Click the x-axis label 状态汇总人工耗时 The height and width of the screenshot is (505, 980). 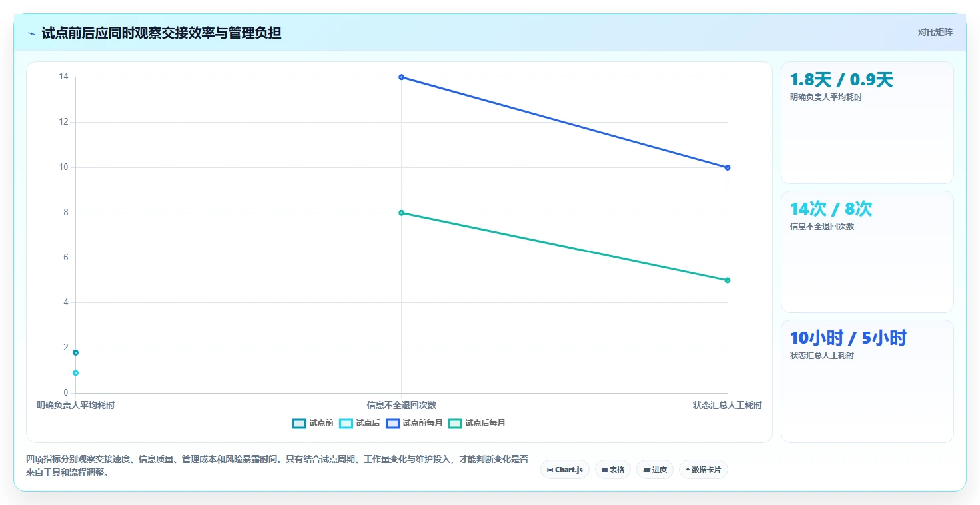[x=728, y=405]
